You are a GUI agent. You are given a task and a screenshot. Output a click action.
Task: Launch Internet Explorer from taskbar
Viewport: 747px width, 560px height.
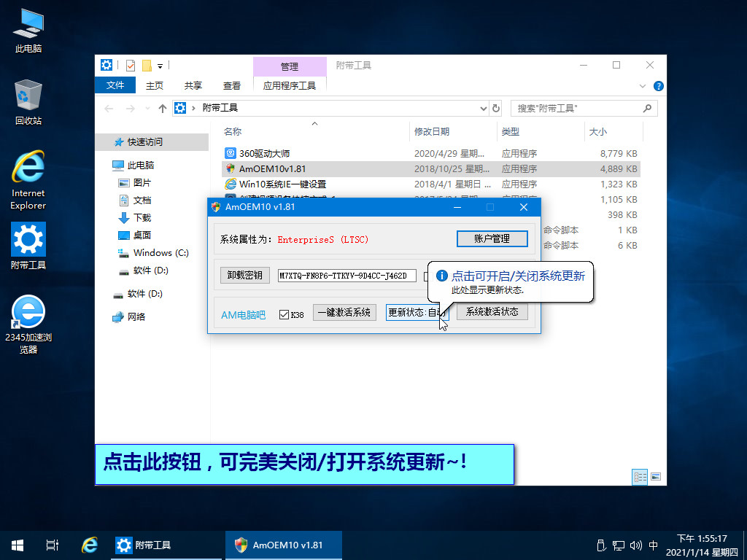point(90,545)
